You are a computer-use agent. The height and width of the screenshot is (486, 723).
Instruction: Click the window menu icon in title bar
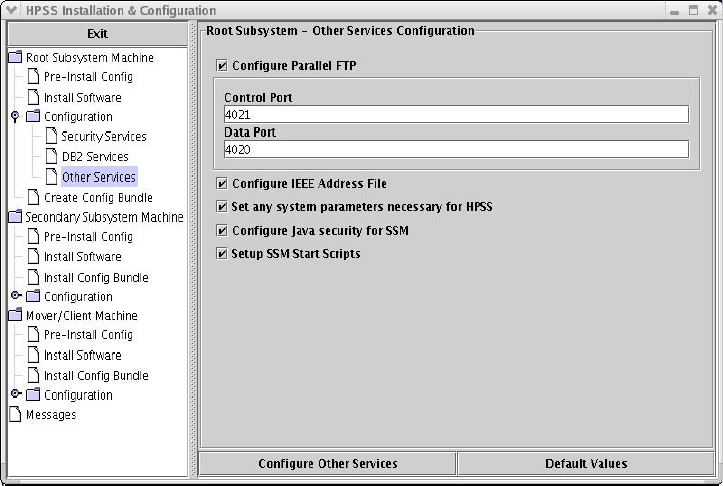click(x=12, y=10)
